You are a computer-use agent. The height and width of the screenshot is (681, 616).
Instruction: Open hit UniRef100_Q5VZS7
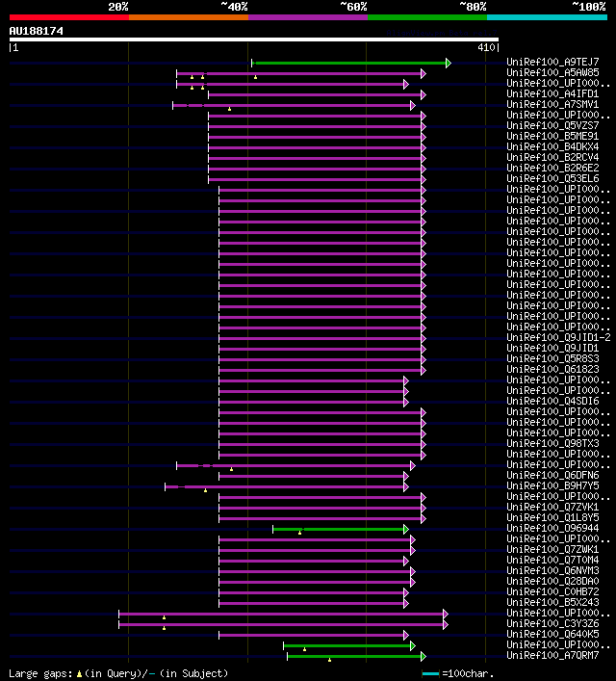(x=552, y=125)
